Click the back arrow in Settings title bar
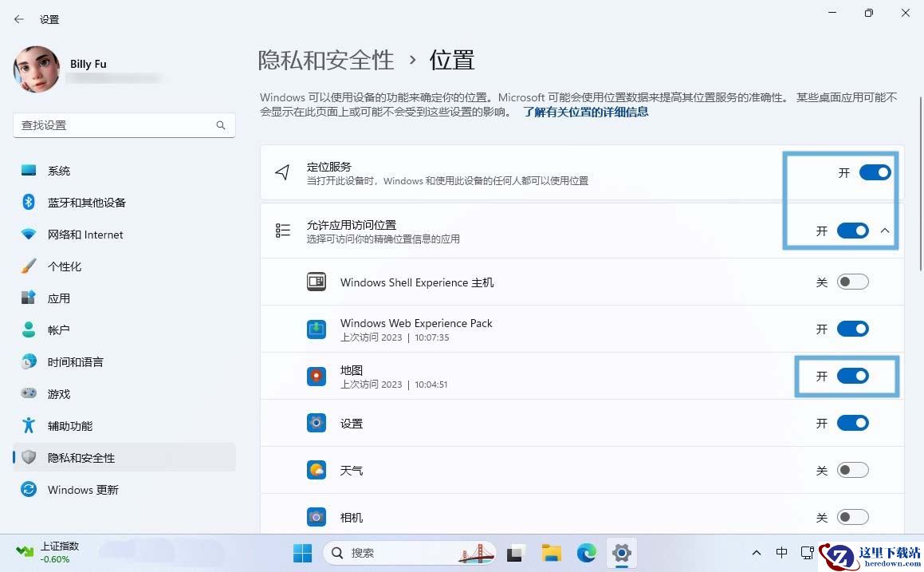This screenshot has height=572, width=924. click(19, 19)
